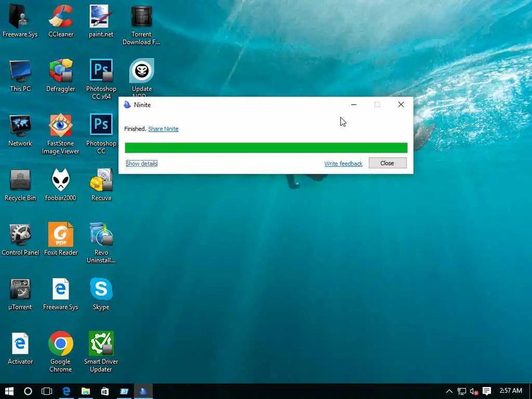Open File Explorer from the taskbar
532x399 pixels.
[86, 391]
